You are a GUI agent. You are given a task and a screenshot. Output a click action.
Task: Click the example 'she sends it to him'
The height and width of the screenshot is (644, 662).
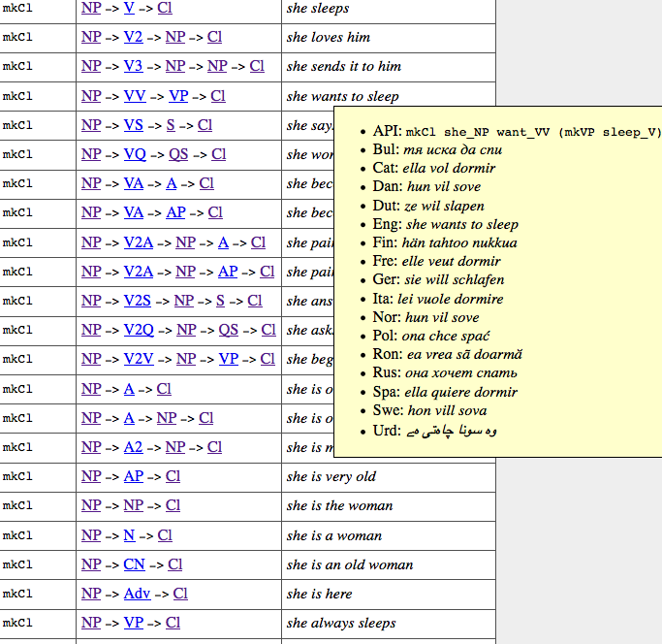click(343, 66)
